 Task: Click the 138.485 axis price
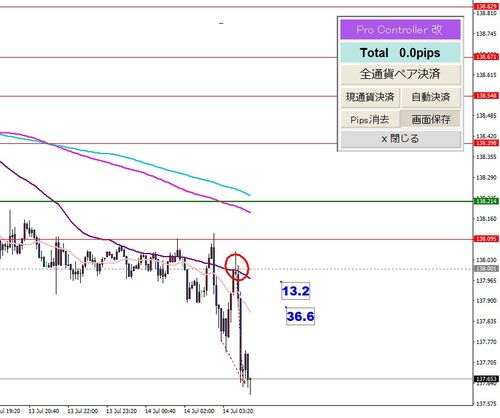486,116
